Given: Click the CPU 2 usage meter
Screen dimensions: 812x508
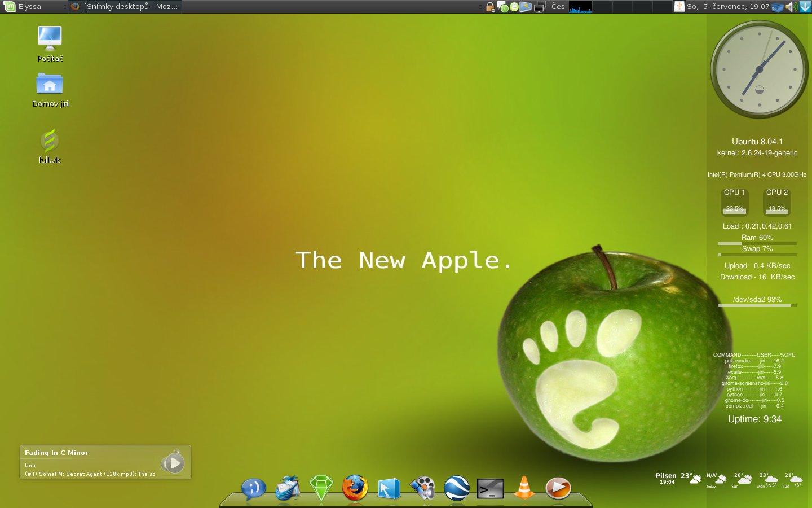Looking at the screenshot, I should (x=777, y=202).
